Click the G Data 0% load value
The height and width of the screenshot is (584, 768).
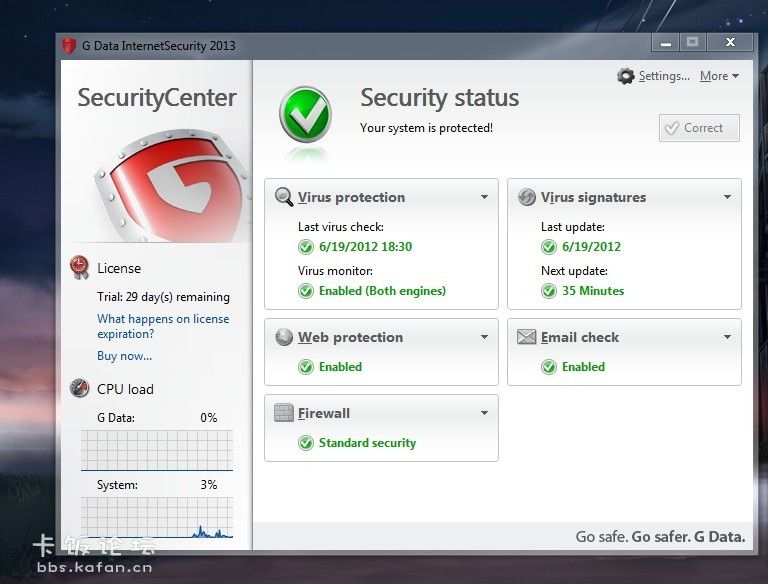[x=209, y=417]
